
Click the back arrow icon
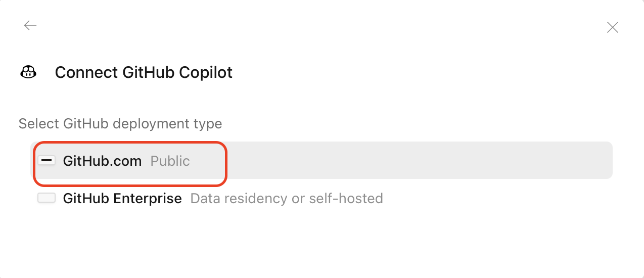point(30,25)
